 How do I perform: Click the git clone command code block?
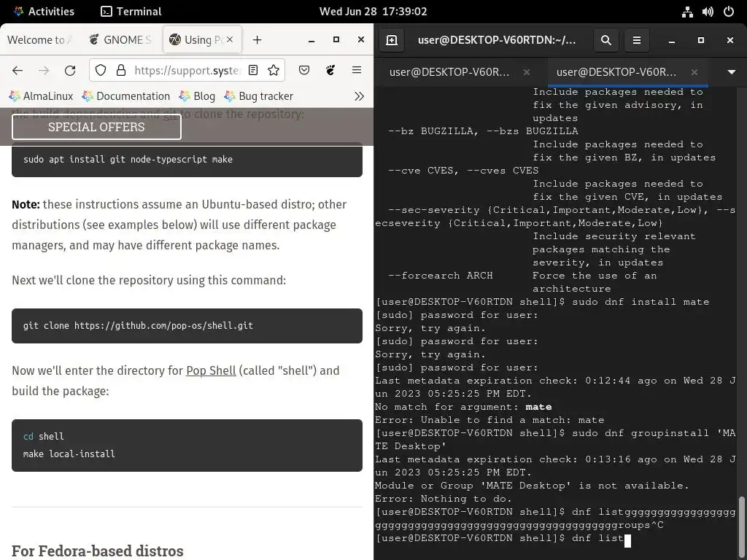187,326
